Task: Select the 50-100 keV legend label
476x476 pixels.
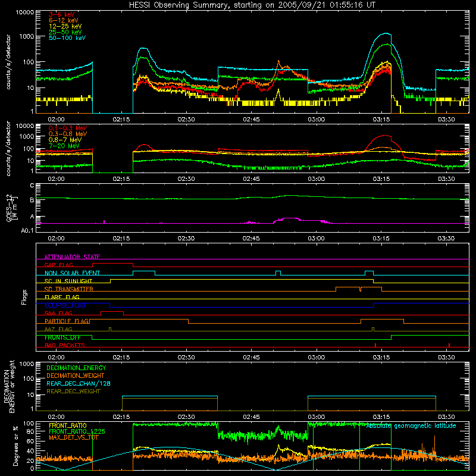Action: (x=67, y=38)
